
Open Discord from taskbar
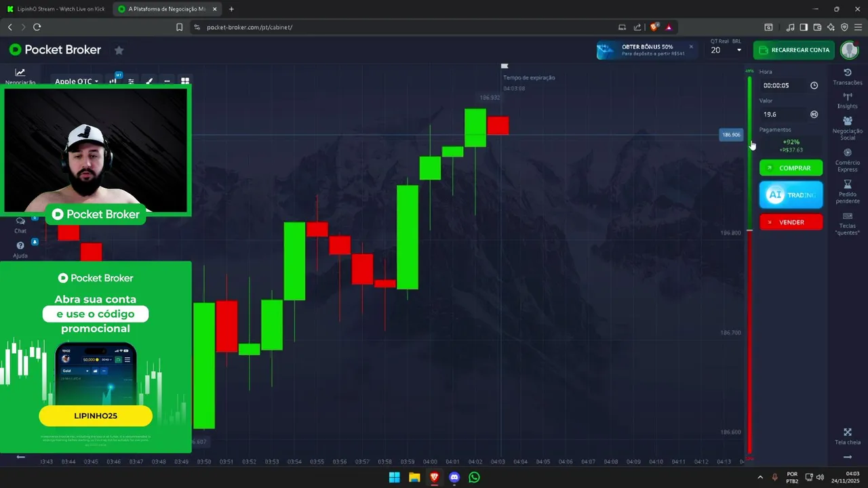pyautogui.click(x=454, y=477)
